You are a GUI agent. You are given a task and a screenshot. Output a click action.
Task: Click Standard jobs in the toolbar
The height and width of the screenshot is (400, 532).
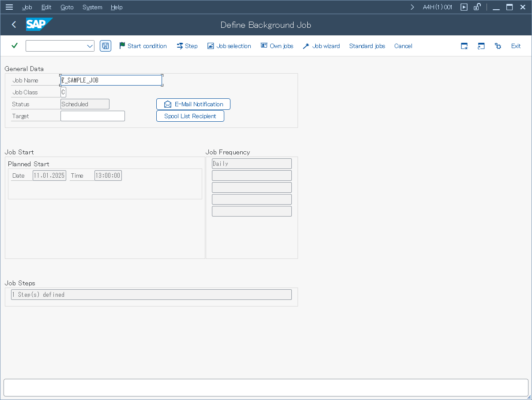(x=367, y=46)
